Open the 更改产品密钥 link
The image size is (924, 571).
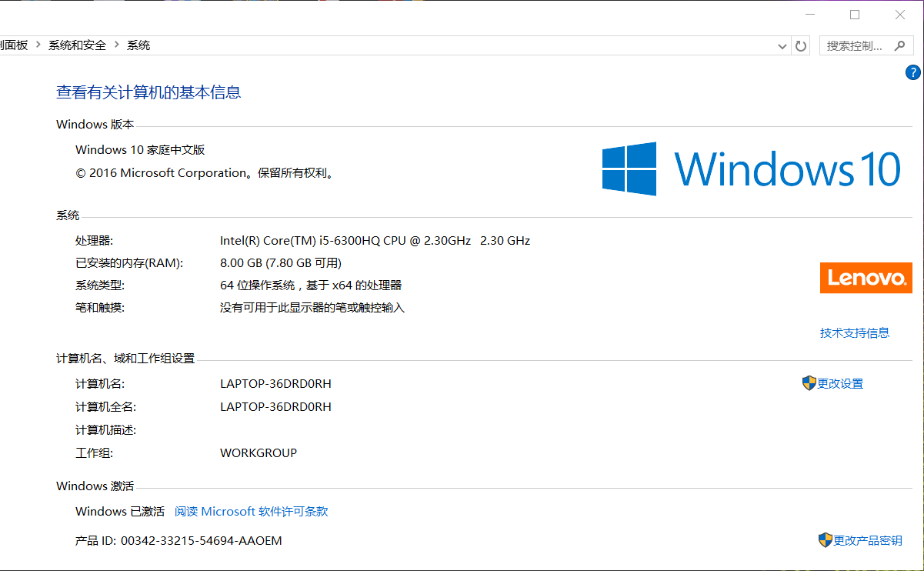pos(868,540)
